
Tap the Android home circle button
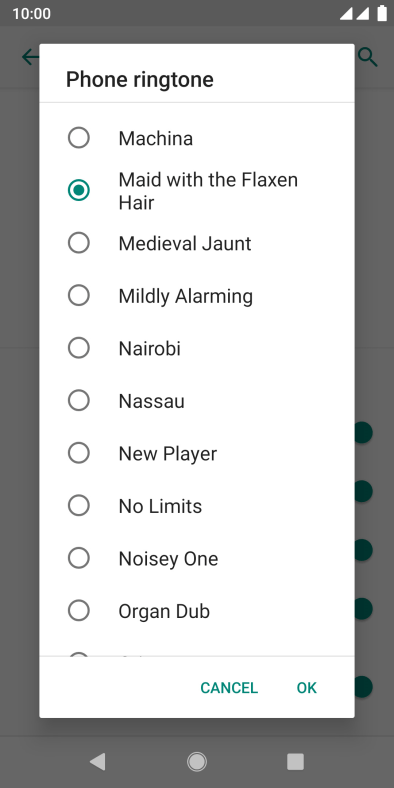tap(197, 762)
